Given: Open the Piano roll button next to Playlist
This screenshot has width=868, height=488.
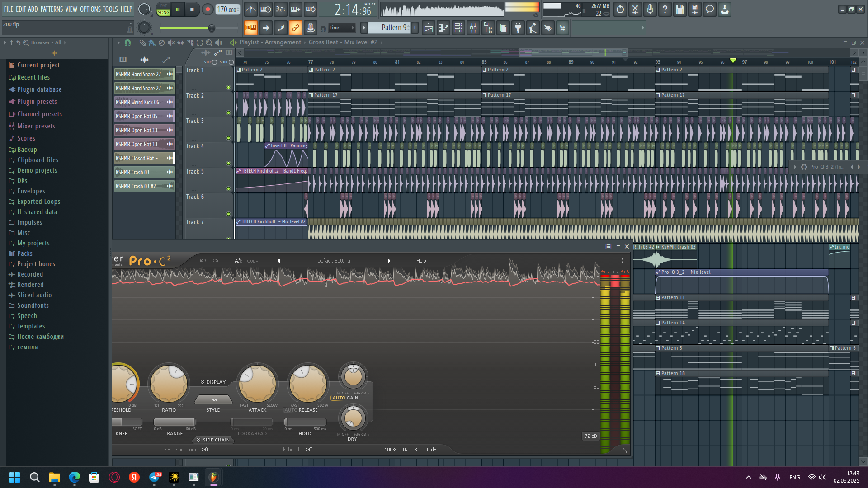Looking at the screenshot, I should point(443,28).
